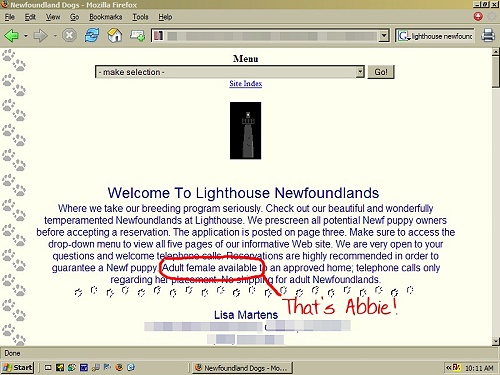Go to the Home page icon
This screenshot has width=500, height=375.
(114, 35)
